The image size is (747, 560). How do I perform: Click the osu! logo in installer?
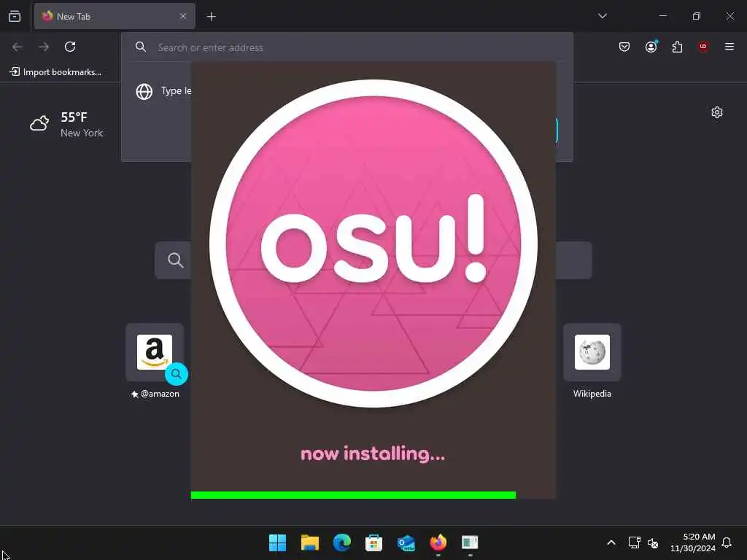pos(373,244)
